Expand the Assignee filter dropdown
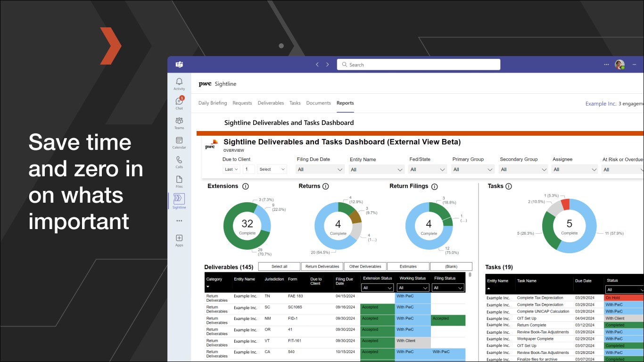 (x=575, y=169)
